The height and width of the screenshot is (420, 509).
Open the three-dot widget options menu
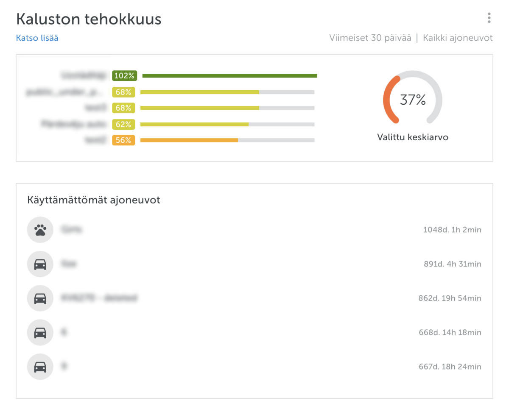point(489,18)
